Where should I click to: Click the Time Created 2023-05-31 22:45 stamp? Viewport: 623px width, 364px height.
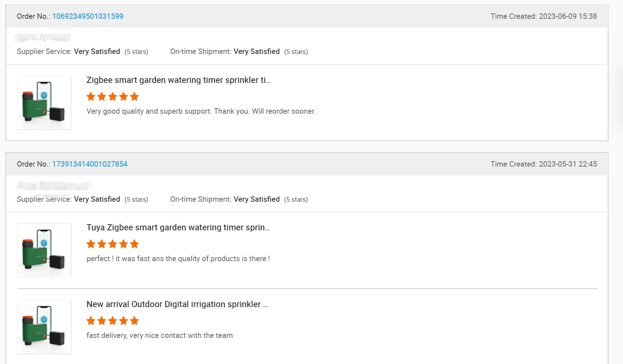point(544,164)
